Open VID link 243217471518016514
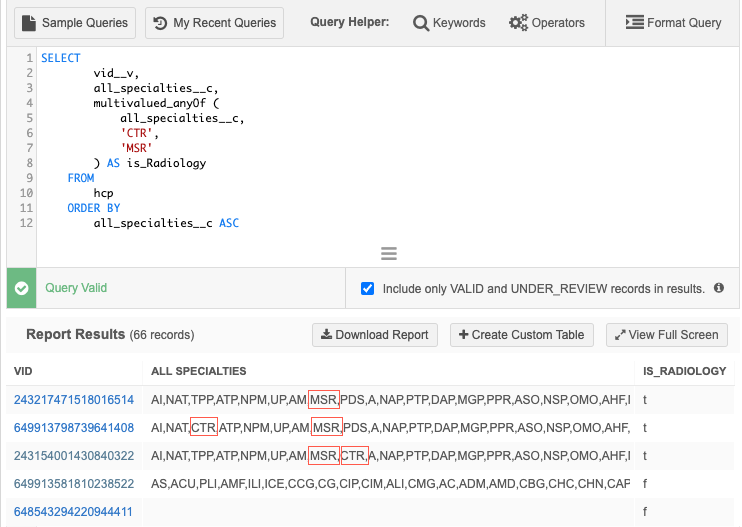 tap(74, 400)
